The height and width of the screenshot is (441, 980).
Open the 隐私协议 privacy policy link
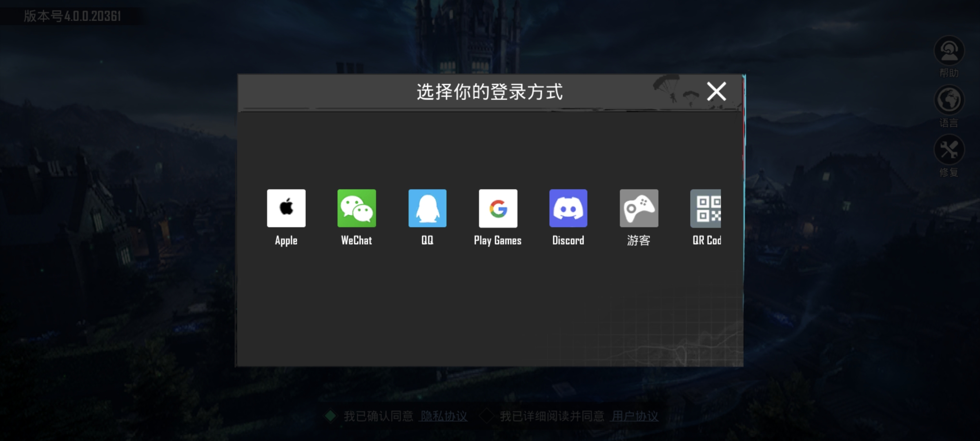[x=444, y=416]
